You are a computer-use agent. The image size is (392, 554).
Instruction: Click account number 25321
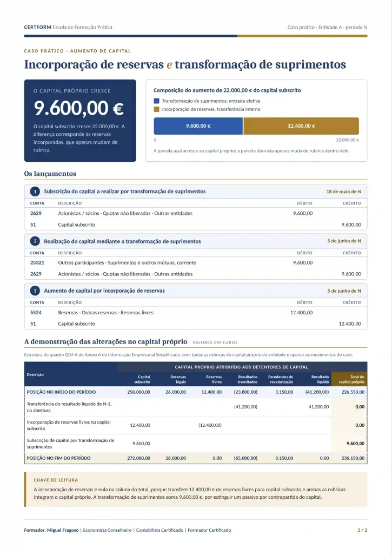(x=37, y=262)
